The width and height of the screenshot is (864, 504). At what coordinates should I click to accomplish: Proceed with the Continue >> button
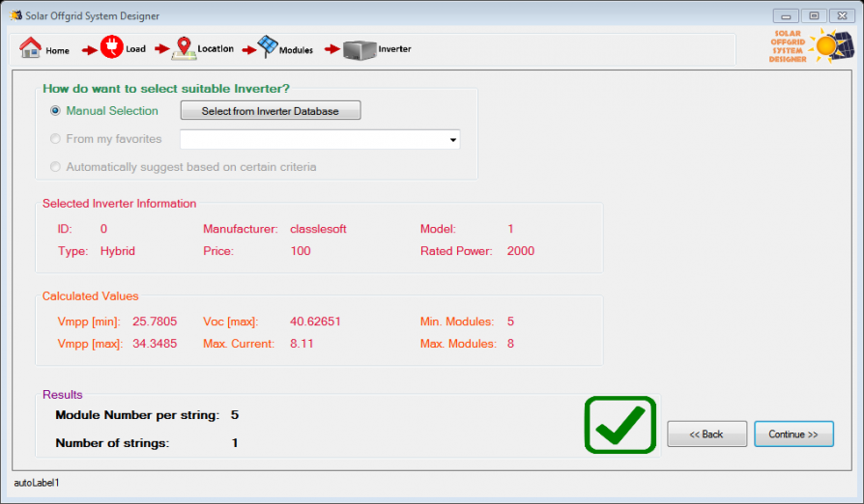coord(793,434)
